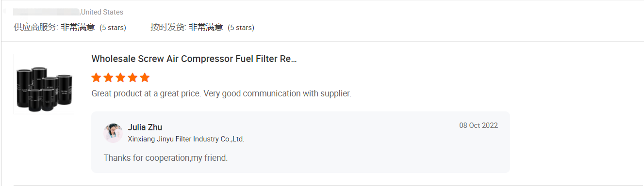The height and width of the screenshot is (186, 644).
Task: Click '(5 stars)' next to 供应商服务
Action: tap(113, 28)
